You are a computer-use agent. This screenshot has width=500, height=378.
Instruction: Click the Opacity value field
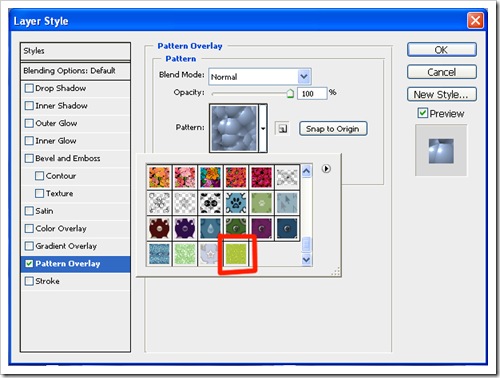(x=312, y=94)
